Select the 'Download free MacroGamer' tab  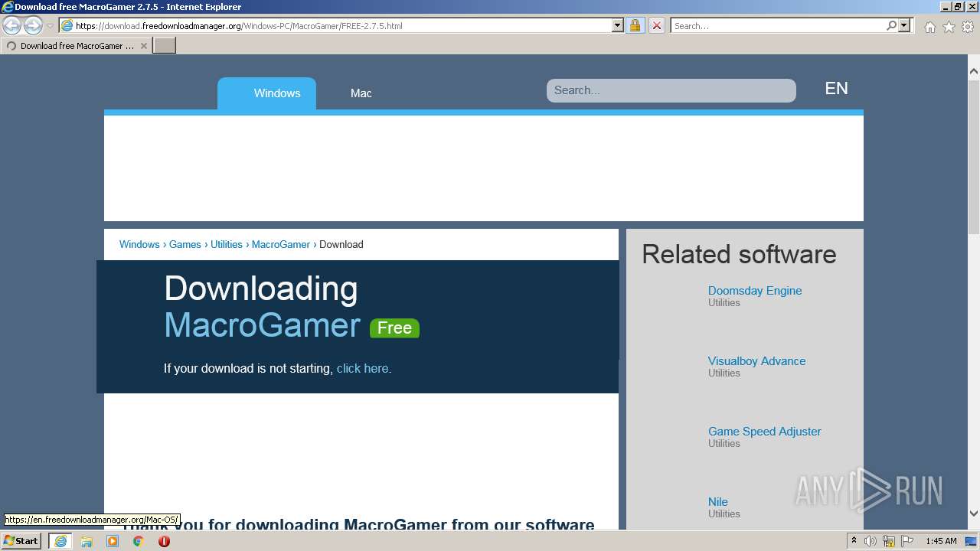[x=77, y=46]
